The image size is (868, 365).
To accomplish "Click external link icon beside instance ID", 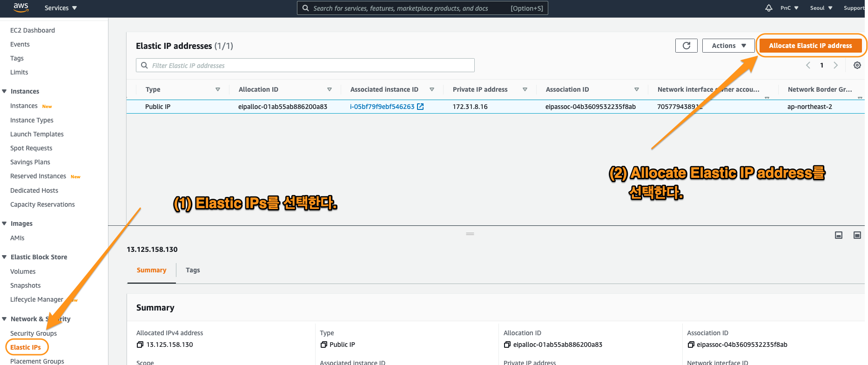I will coord(420,107).
